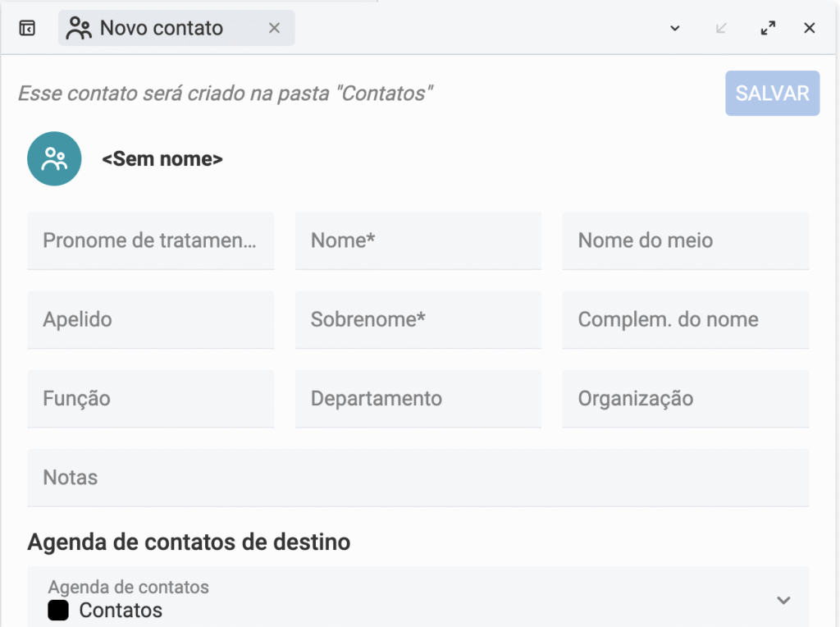Image resolution: width=840 pixels, height=627 pixels.
Task: Focus the Sobrenome* field
Action: coord(418,319)
